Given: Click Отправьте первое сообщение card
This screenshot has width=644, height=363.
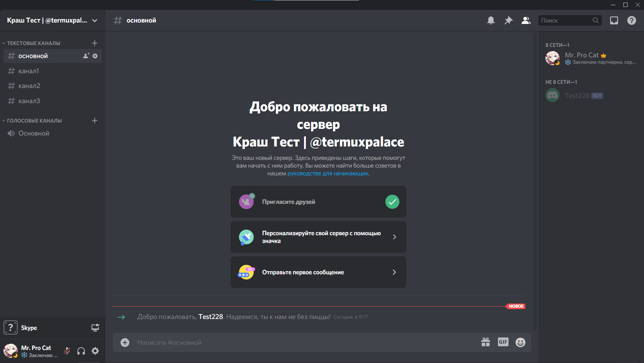Looking at the screenshot, I should pyautogui.click(x=318, y=272).
